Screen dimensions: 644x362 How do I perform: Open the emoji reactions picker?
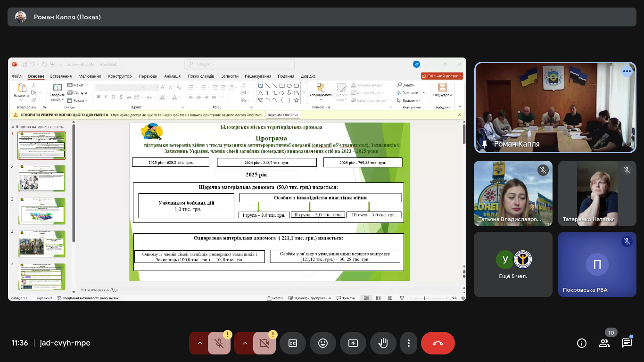323,343
